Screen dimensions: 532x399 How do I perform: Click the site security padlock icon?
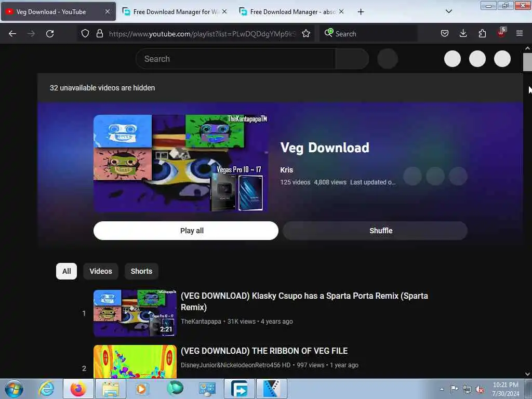[x=99, y=33]
